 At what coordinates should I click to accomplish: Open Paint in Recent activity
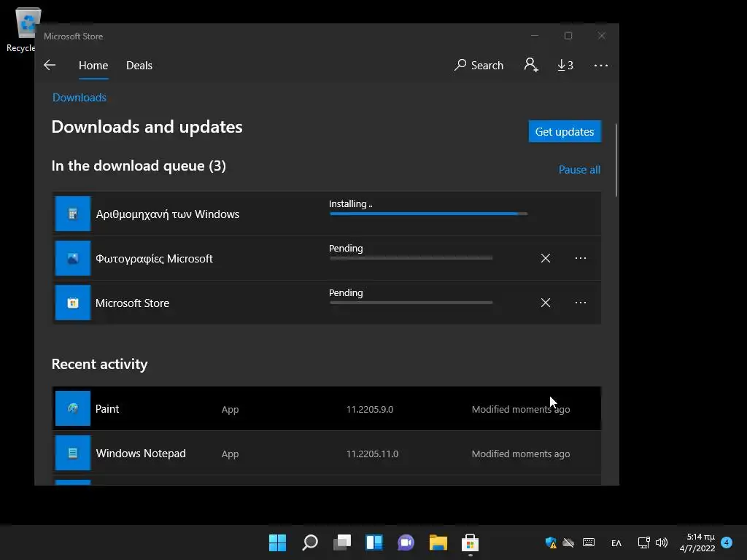click(x=326, y=408)
